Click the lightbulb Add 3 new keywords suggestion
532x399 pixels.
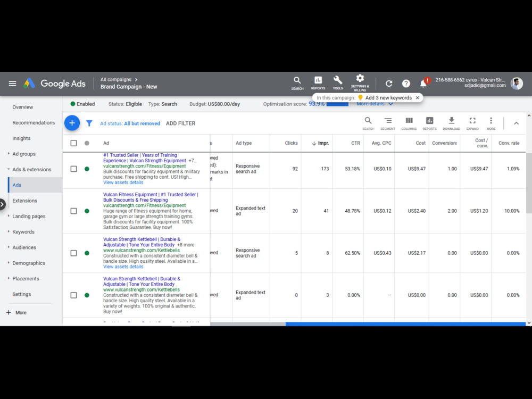[385, 98]
